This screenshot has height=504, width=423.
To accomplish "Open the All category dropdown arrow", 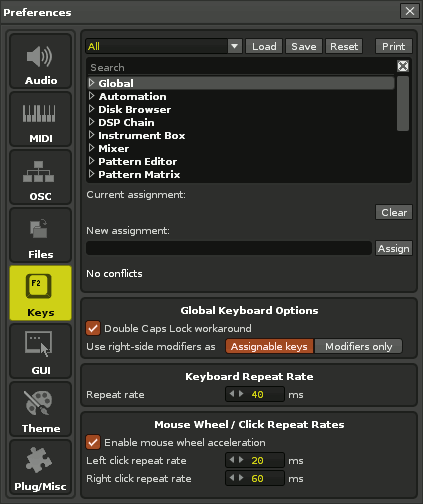I will coord(235,46).
